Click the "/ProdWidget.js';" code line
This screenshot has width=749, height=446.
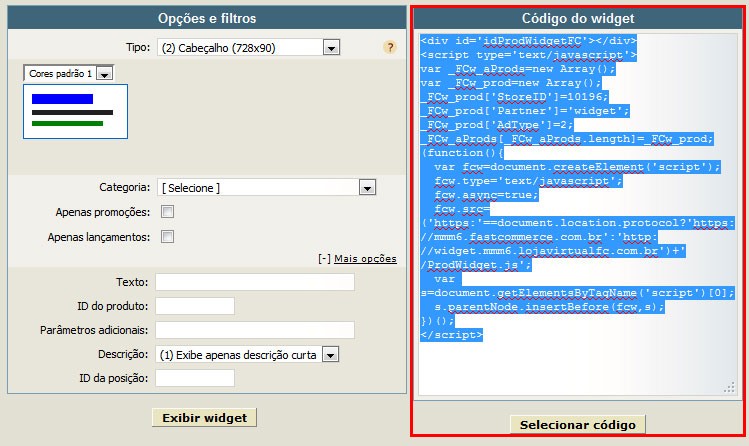[476, 265]
